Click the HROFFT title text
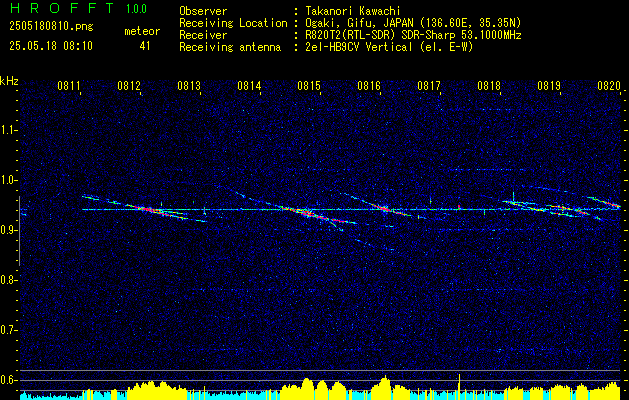629x400 pixels. (62, 8)
